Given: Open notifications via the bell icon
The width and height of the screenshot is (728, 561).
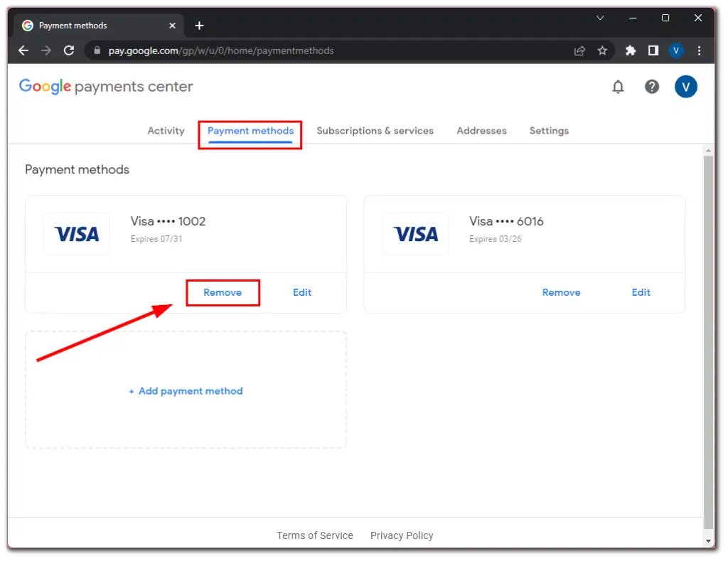Looking at the screenshot, I should click(x=618, y=87).
